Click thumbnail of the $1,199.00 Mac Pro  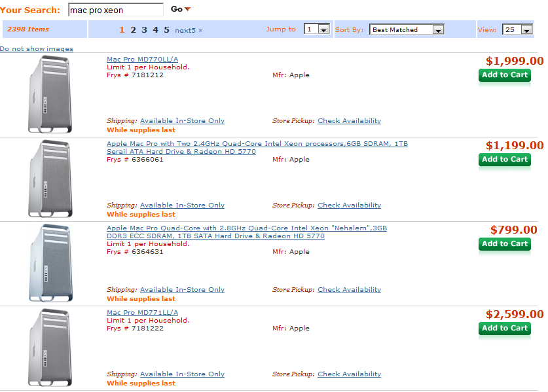click(x=50, y=179)
